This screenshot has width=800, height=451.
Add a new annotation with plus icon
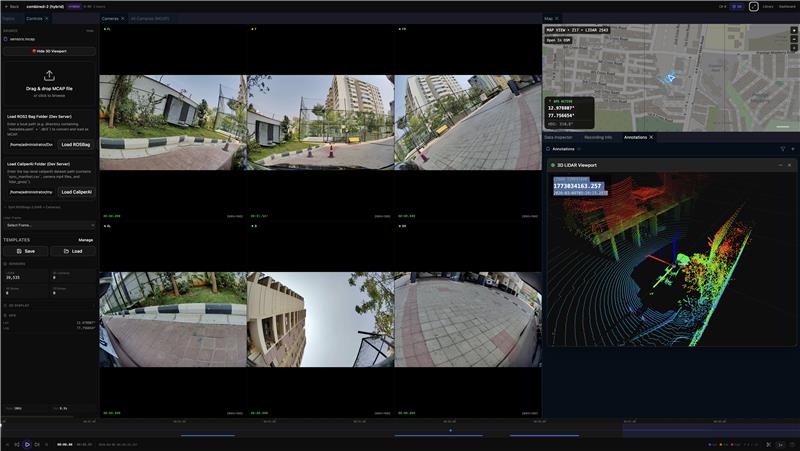792,148
